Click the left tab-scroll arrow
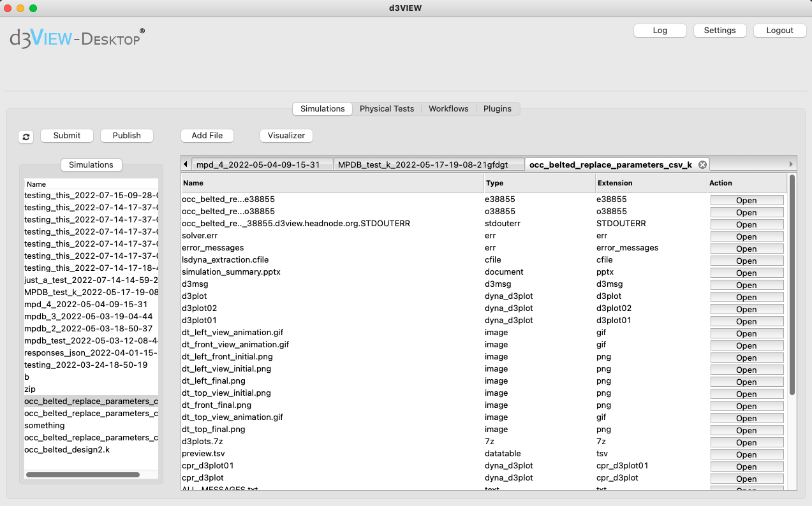Image resolution: width=812 pixels, height=506 pixels. click(186, 164)
